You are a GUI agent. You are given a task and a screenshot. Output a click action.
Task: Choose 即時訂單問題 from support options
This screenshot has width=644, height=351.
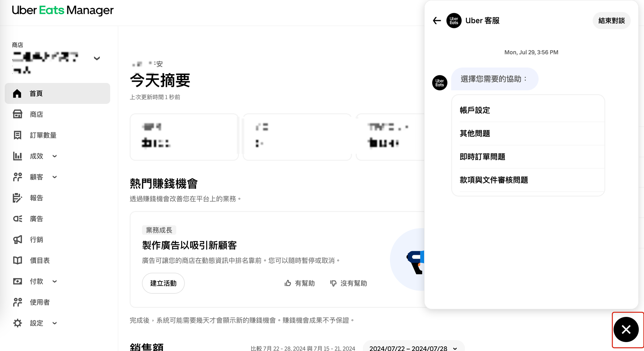pyautogui.click(x=482, y=157)
